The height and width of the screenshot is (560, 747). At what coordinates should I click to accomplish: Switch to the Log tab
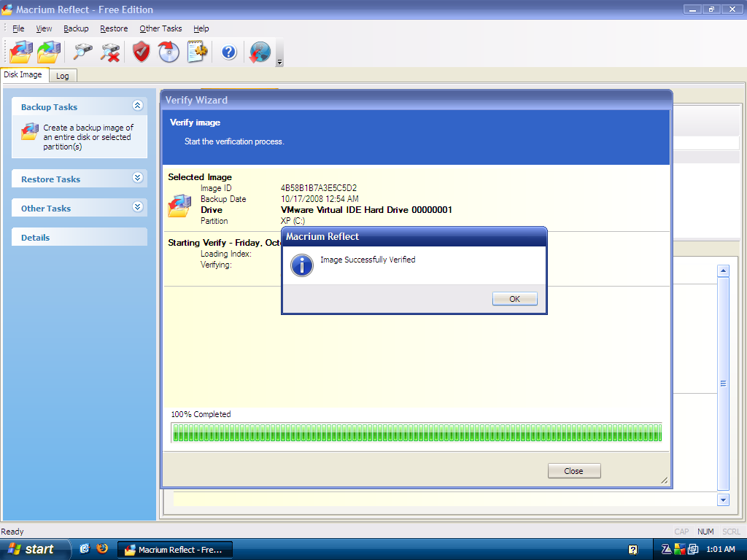(x=63, y=76)
